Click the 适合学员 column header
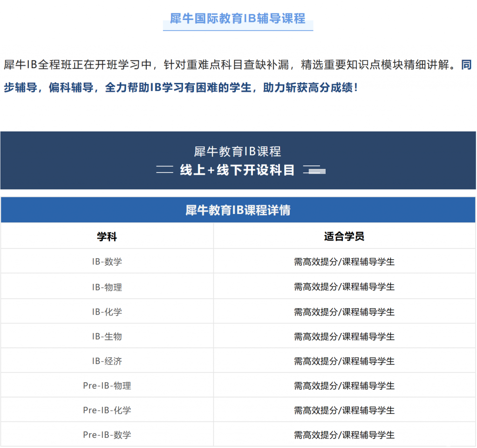 344,236
